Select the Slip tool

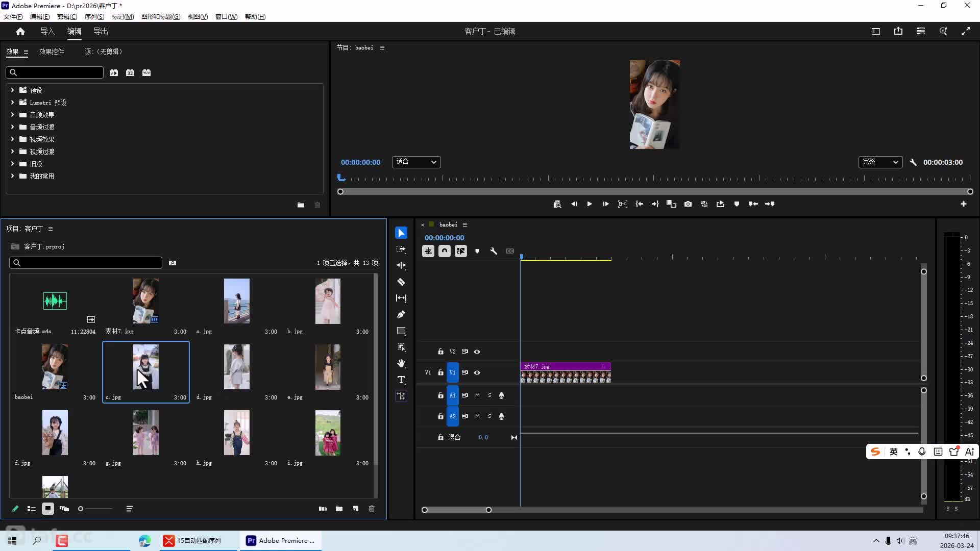[x=401, y=298]
